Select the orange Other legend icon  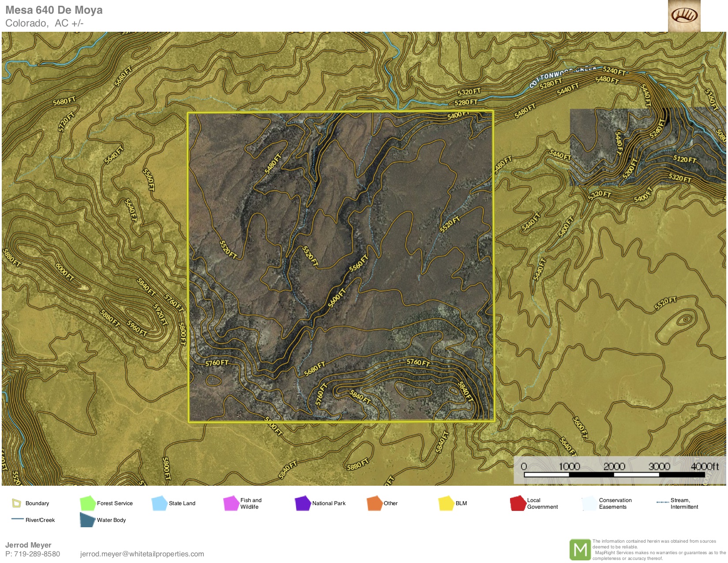pos(374,503)
